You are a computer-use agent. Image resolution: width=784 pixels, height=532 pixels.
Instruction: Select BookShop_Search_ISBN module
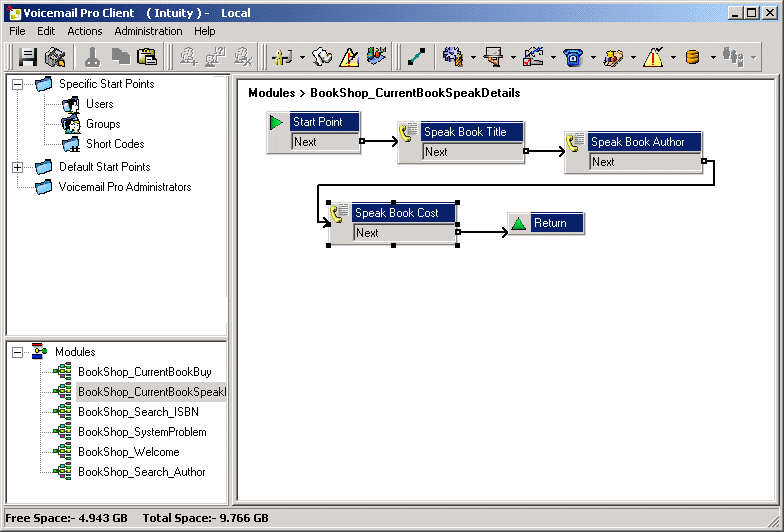click(x=138, y=412)
